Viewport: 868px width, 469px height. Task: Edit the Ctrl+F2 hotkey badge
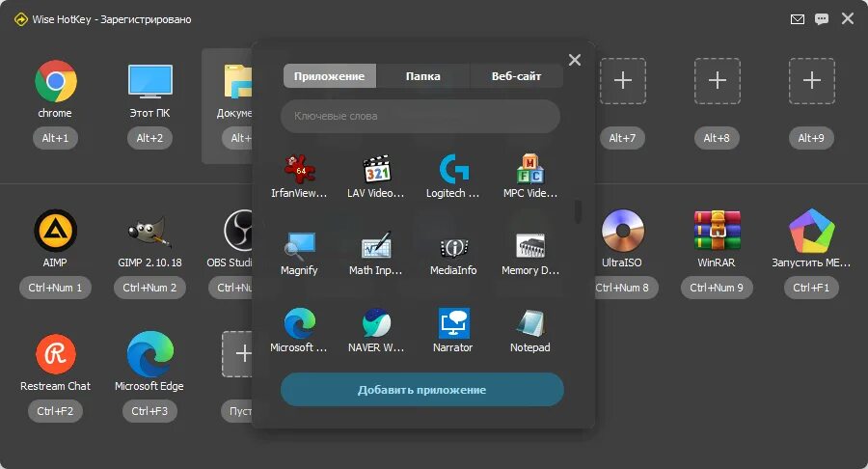(55, 411)
